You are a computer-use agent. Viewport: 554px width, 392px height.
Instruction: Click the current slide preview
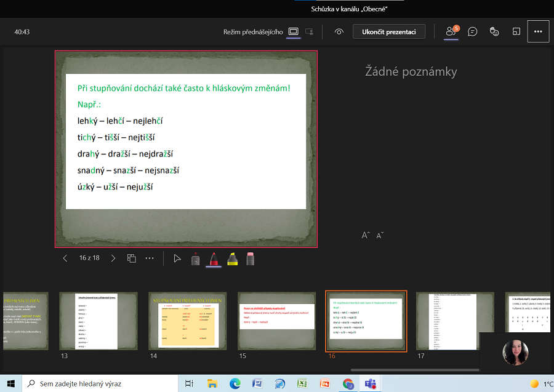[x=186, y=149]
